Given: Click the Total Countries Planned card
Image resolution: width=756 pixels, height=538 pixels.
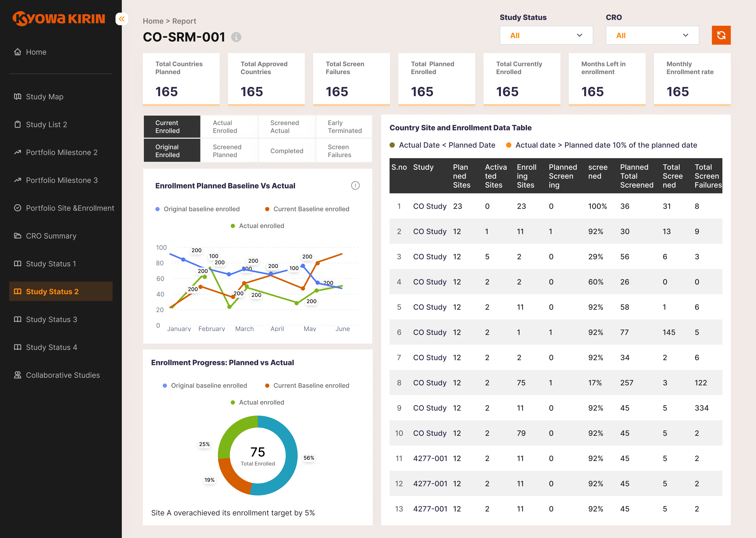Looking at the screenshot, I should (x=181, y=79).
